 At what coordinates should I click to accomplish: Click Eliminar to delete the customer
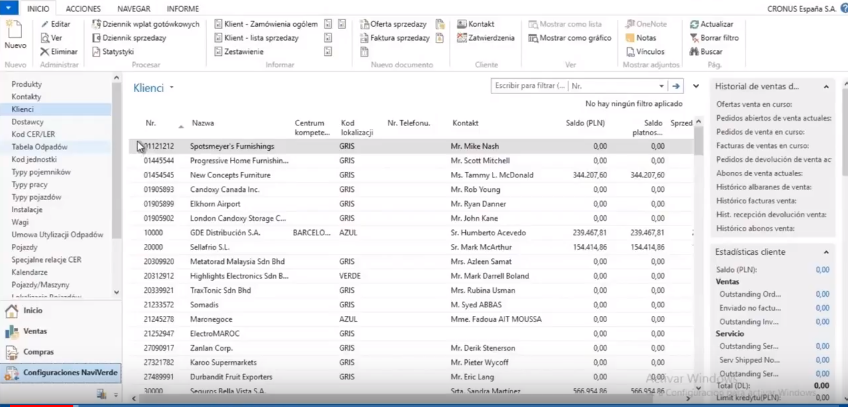click(x=59, y=52)
